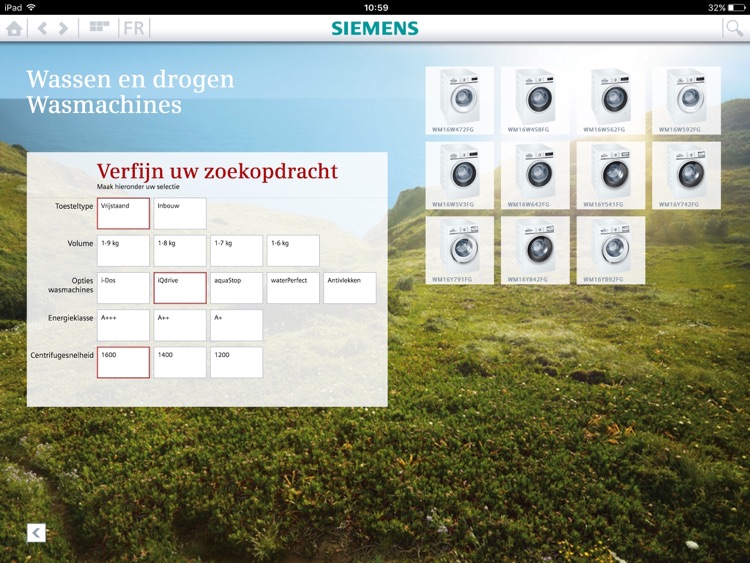Switch language to FR
This screenshot has height=563, width=750.
click(x=133, y=28)
